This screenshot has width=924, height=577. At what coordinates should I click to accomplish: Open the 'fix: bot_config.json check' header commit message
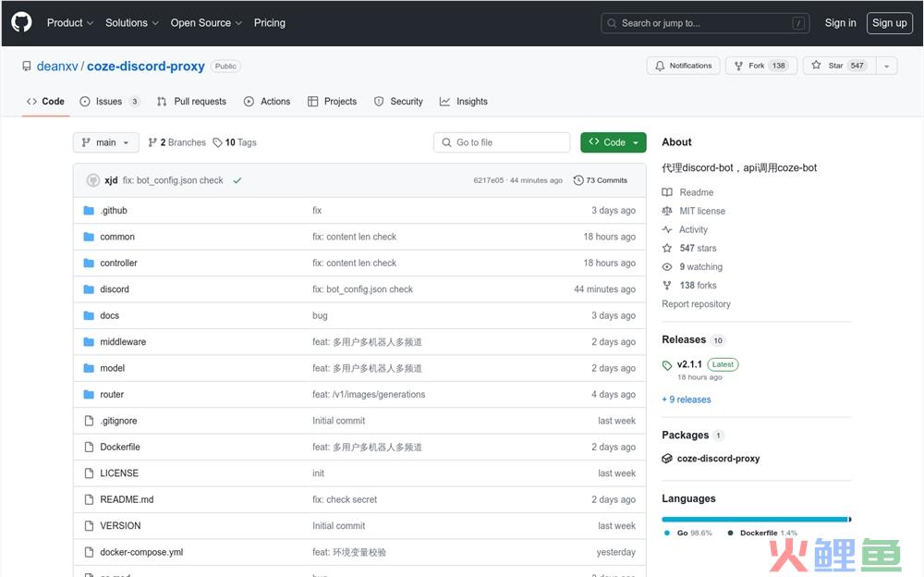point(173,180)
